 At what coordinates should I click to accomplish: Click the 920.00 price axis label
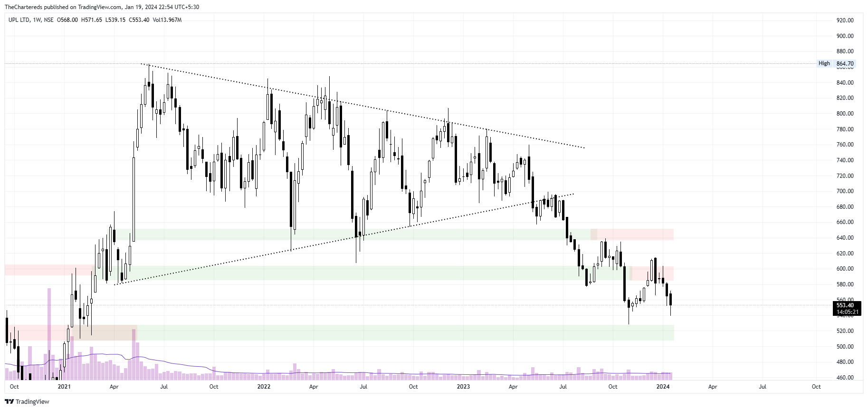pos(845,20)
